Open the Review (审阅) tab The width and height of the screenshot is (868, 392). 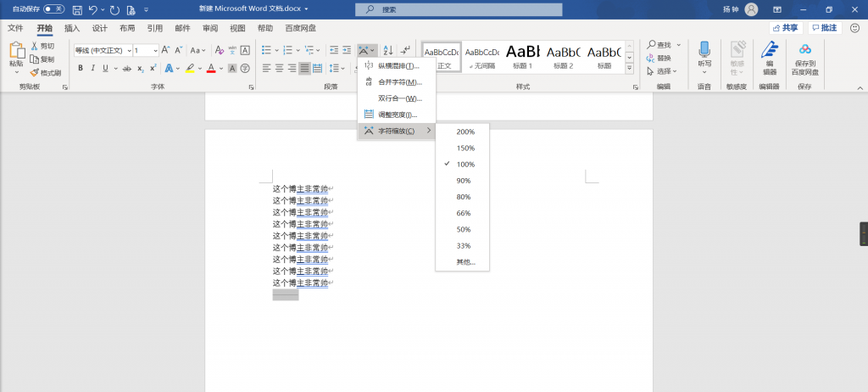click(210, 28)
